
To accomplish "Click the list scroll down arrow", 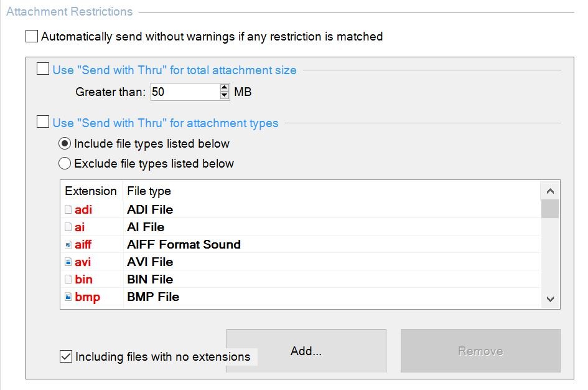I will click(550, 300).
